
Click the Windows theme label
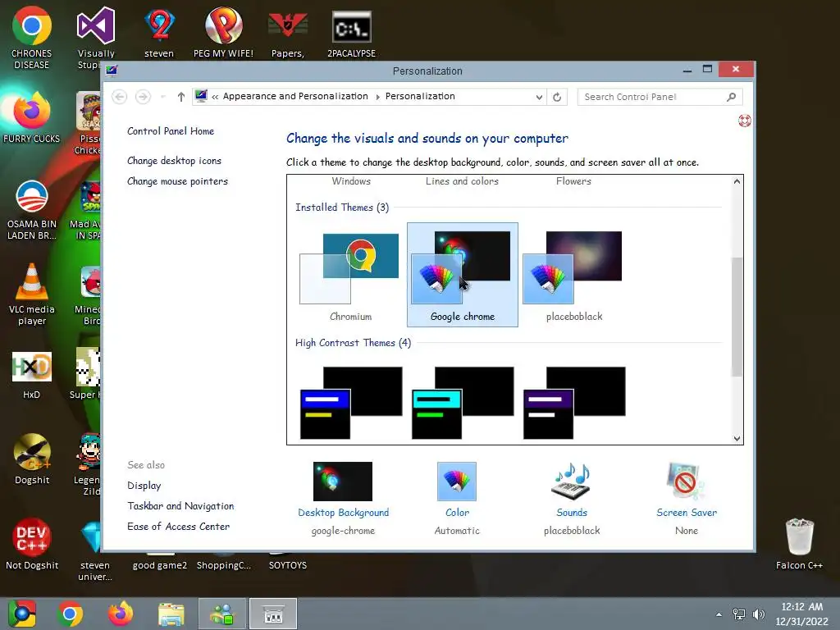351,181
